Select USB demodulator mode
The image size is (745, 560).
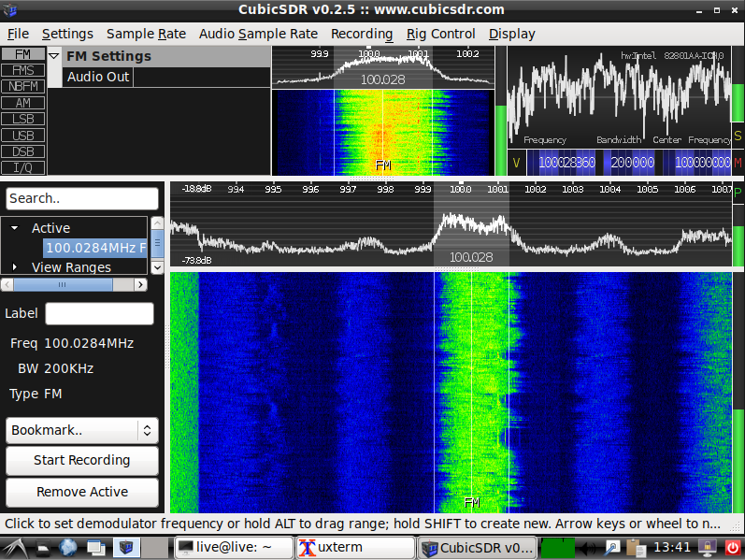tap(22, 136)
